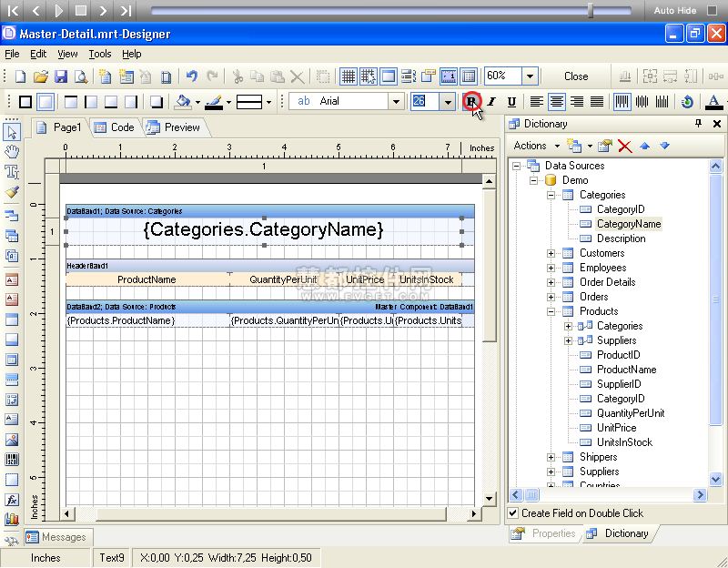Screen dimensions: 728x568
Task: Pin the Dictionary panel
Action: tap(698, 124)
